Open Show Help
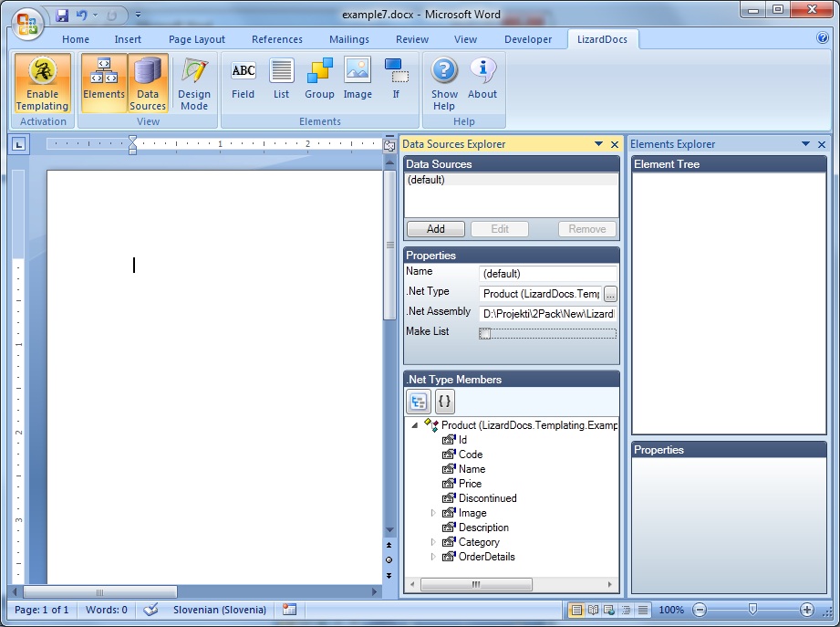The height and width of the screenshot is (627, 840). coord(444,83)
